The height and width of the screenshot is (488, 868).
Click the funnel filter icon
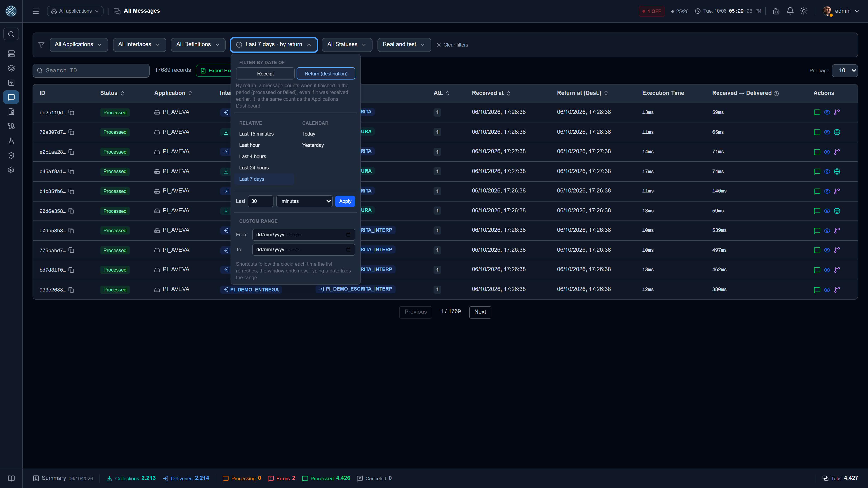pyautogui.click(x=41, y=45)
